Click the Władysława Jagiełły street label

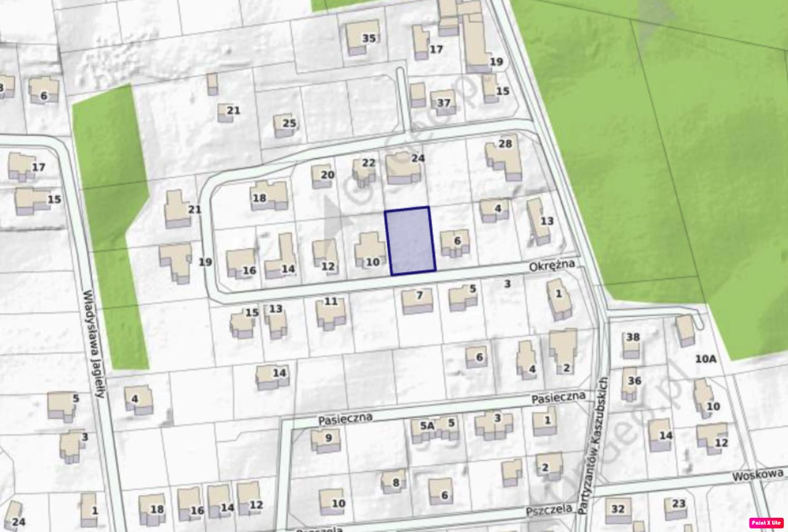[x=95, y=344]
